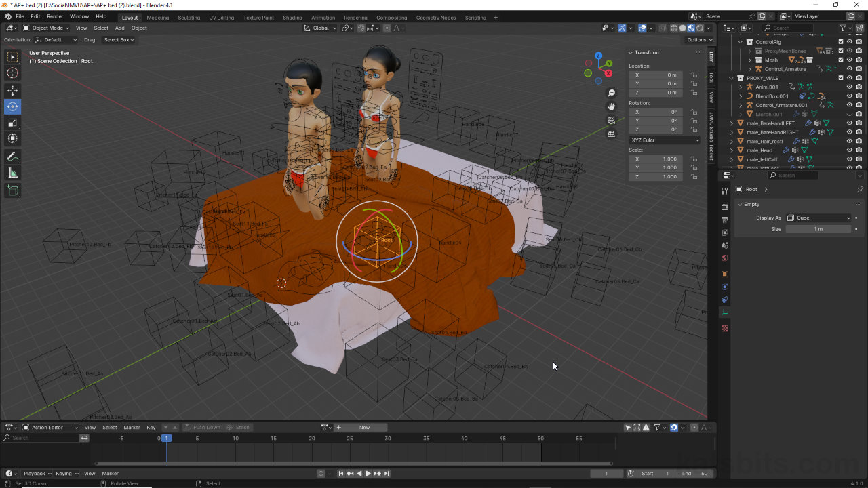This screenshot has height=488, width=868.
Task: Uncheck the ControlRig collection checkbox
Action: coord(841,42)
